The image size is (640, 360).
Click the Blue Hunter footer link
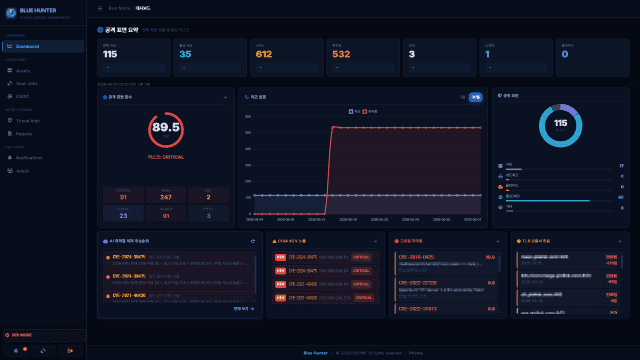click(x=316, y=353)
